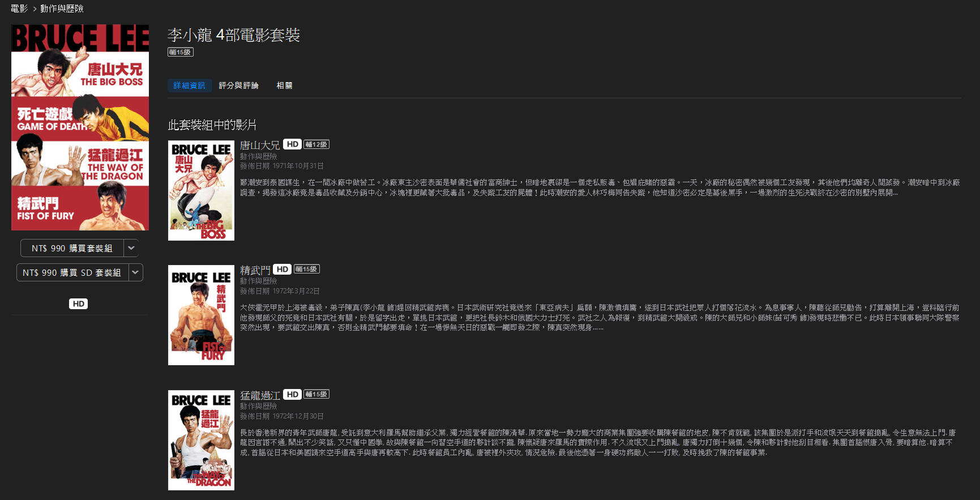Image resolution: width=980 pixels, height=500 pixels.
Task: Select the 詳細資訊 tab
Action: [190, 86]
